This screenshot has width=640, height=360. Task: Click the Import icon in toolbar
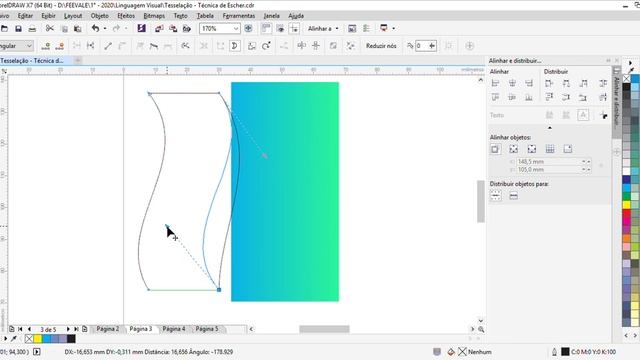point(160,29)
